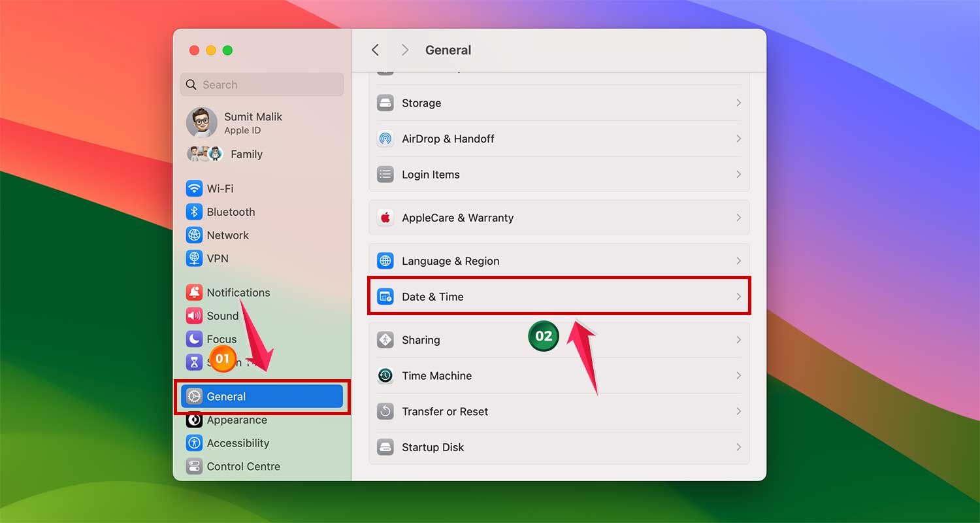This screenshot has width=980, height=523.
Task: Click the Startup Disk icon
Action: coord(385,447)
